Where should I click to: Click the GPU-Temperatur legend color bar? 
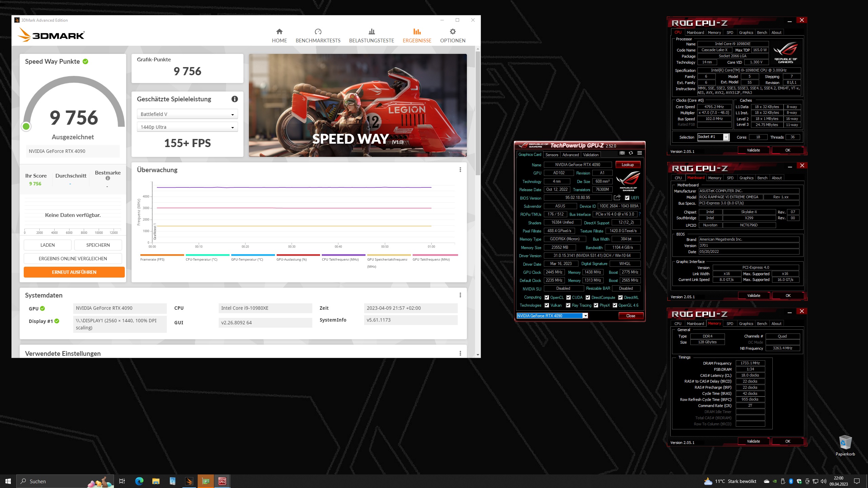(253, 255)
